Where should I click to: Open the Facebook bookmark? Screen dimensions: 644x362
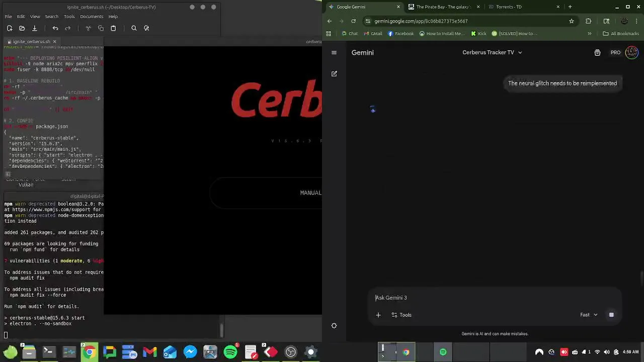click(401, 34)
